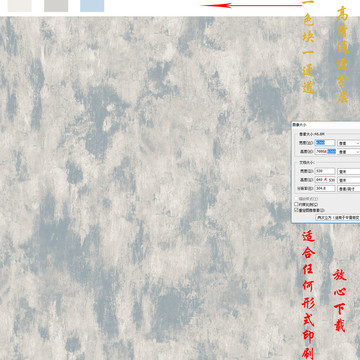Select the light gray color swatch
This screenshot has height=360, width=360.
tap(56, 6)
